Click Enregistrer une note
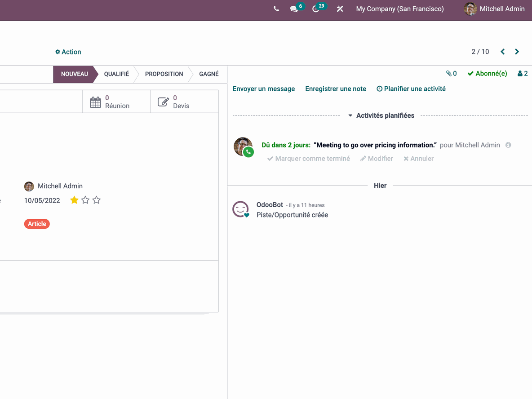This screenshot has height=399, width=532. (336, 89)
